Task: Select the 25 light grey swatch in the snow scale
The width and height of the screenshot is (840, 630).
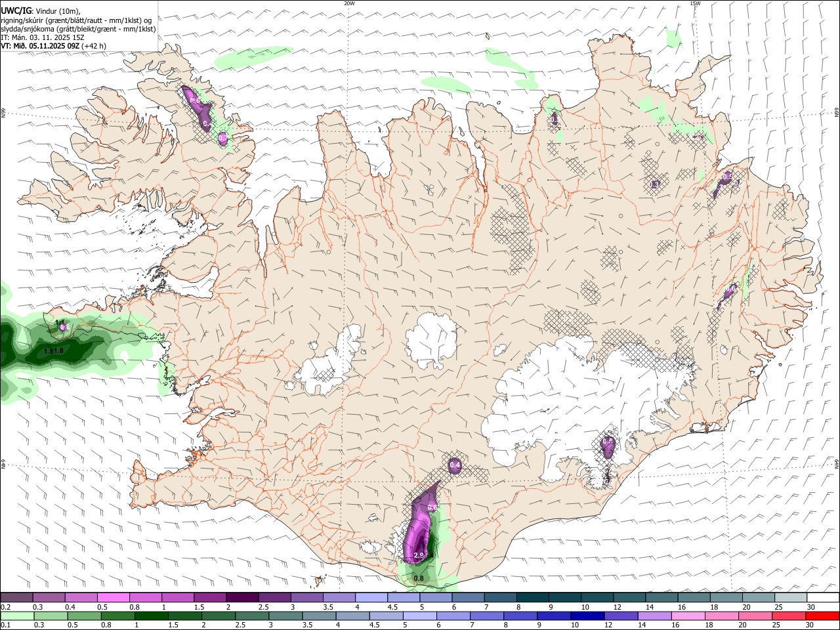Action: tap(790, 598)
